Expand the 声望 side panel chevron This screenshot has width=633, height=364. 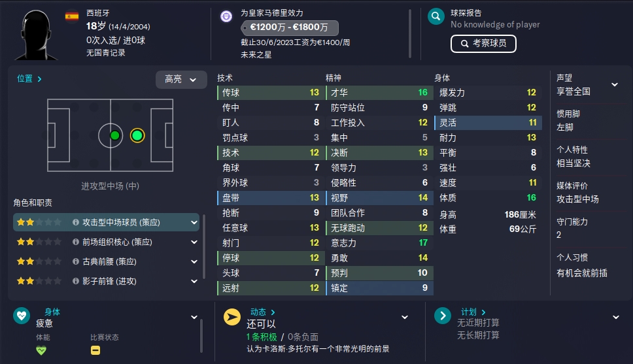(615, 84)
